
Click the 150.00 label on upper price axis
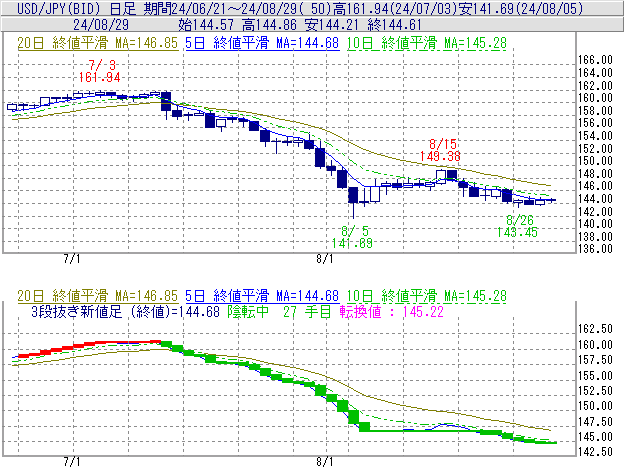[595, 161]
